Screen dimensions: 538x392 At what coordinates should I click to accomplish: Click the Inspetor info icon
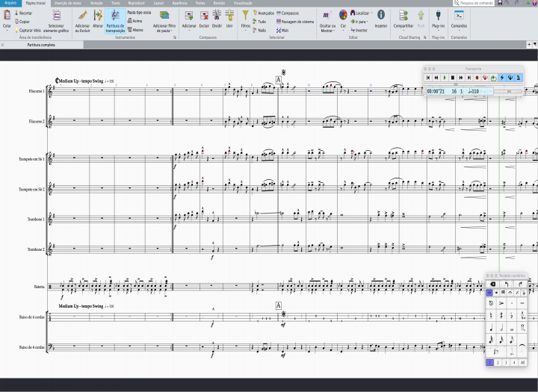tap(380, 16)
